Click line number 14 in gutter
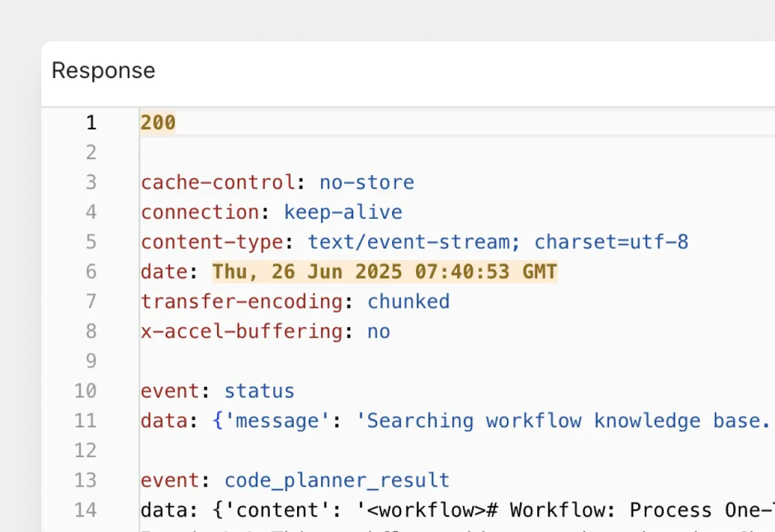Screen dimensions: 775x532 pyautogui.click(x=85, y=510)
